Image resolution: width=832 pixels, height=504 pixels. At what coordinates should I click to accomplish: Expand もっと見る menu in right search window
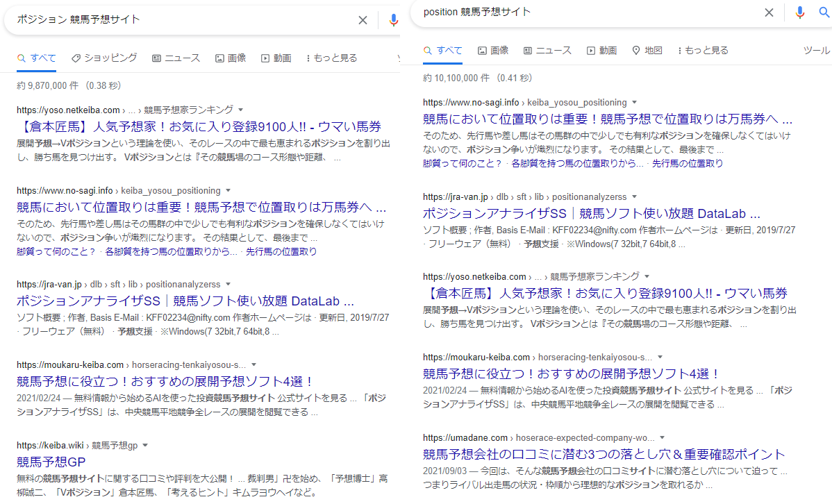pos(704,51)
